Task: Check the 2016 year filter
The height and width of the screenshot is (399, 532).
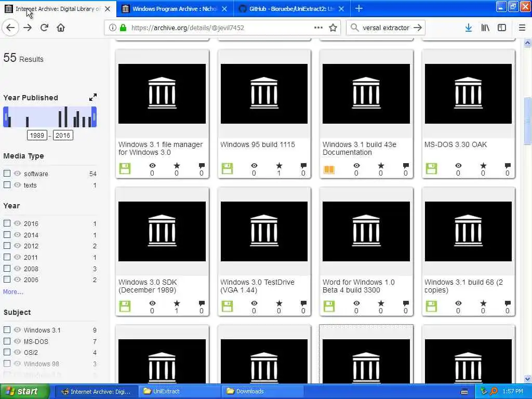Action: [7, 223]
